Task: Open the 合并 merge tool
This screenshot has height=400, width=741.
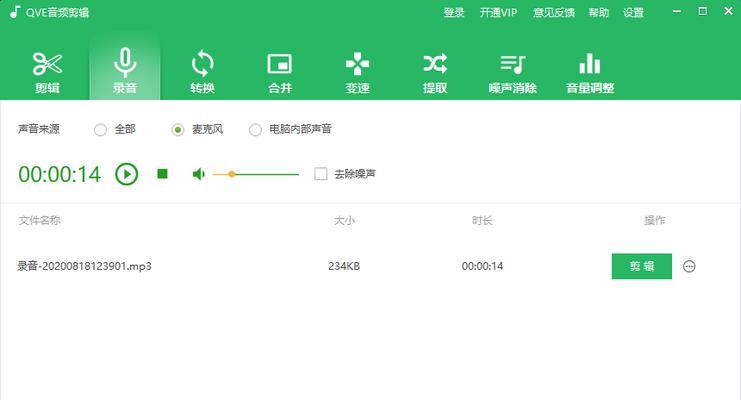Action: click(x=280, y=72)
